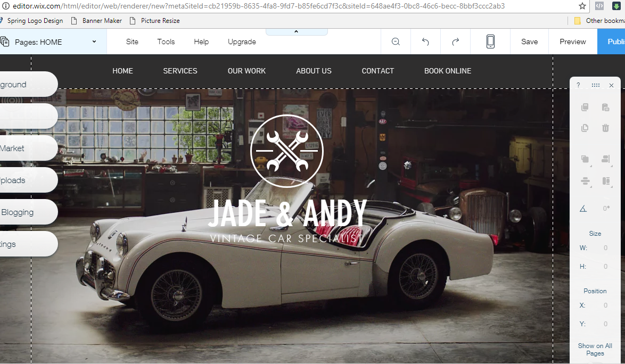Click the Match Size icon in the toolbar panel
The width and height of the screenshot is (625, 364).
pos(606,181)
